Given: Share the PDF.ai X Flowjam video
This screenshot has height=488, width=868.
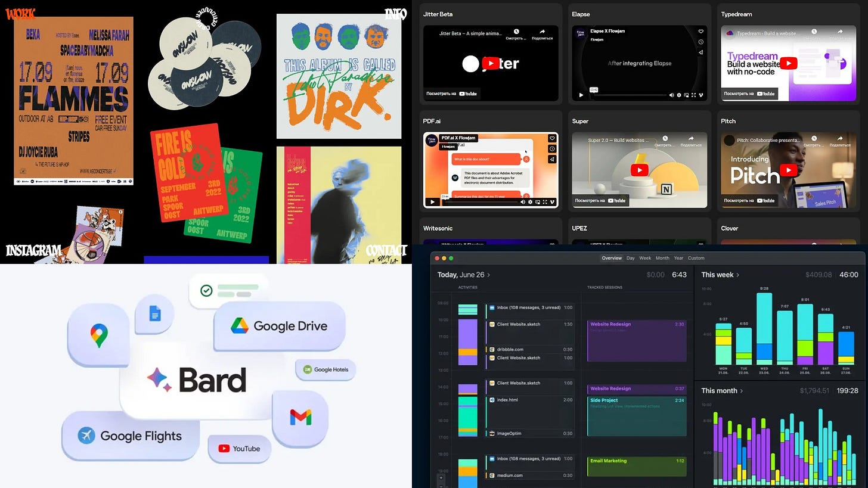Looking at the screenshot, I should pyautogui.click(x=552, y=159).
